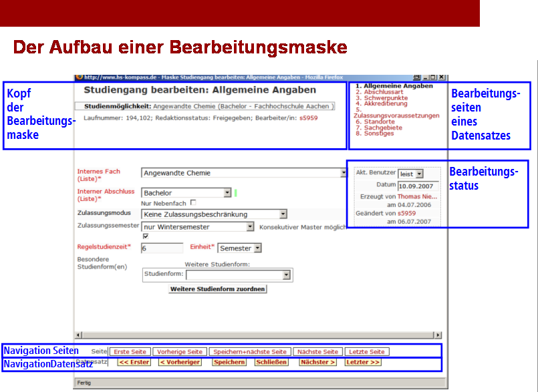Open the Akt. Benutzer dropdown

coord(419,174)
